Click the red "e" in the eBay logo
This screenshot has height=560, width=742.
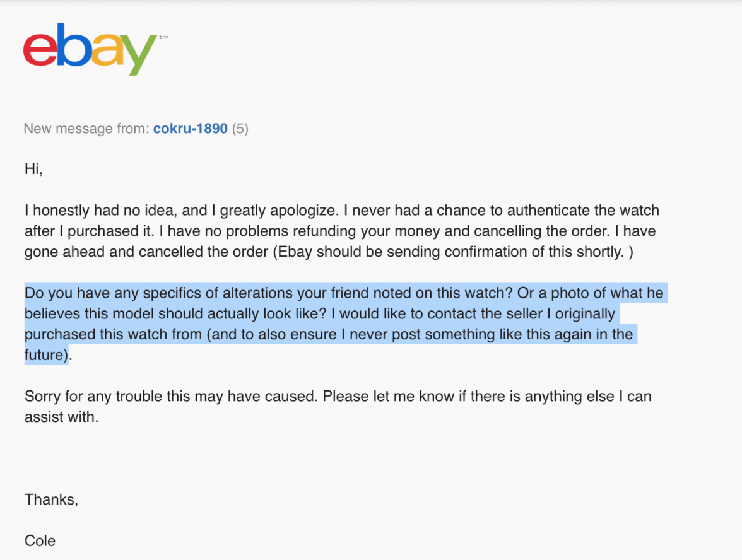point(40,50)
